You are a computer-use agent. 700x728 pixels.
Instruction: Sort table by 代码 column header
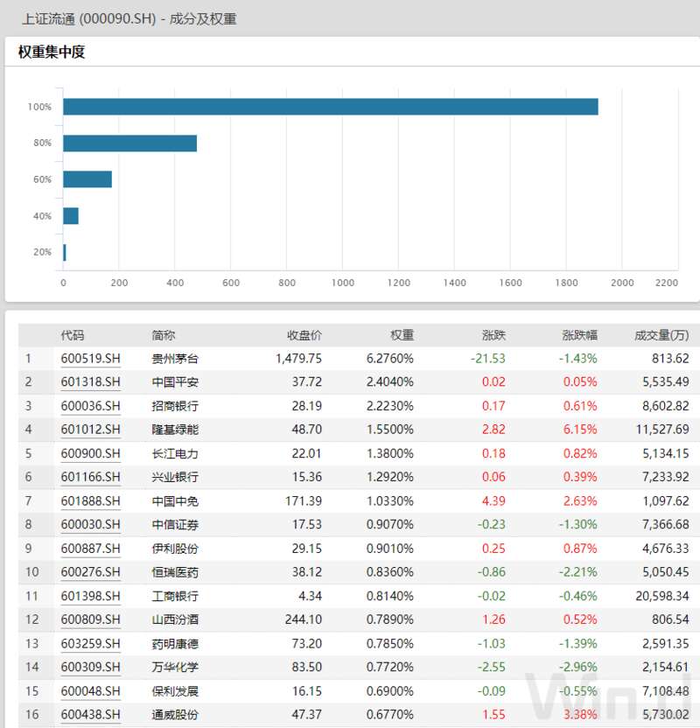pyautogui.click(x=73, y=335)
